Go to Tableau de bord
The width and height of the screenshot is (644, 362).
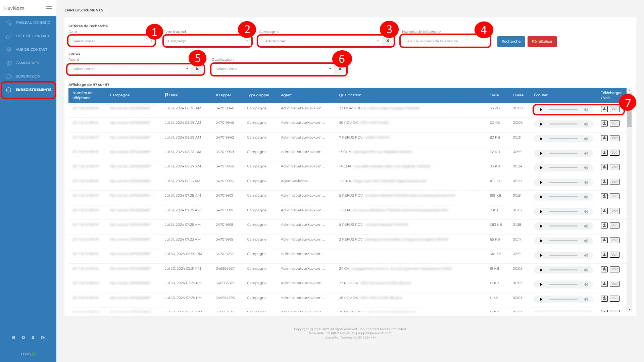[x=33, y=22]
